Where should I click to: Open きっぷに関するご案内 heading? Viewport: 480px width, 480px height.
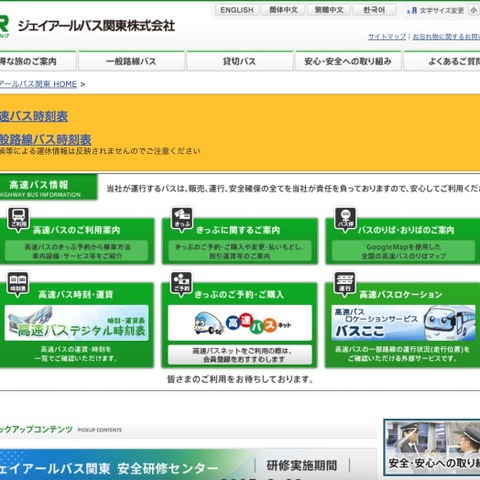pos(238,230)
